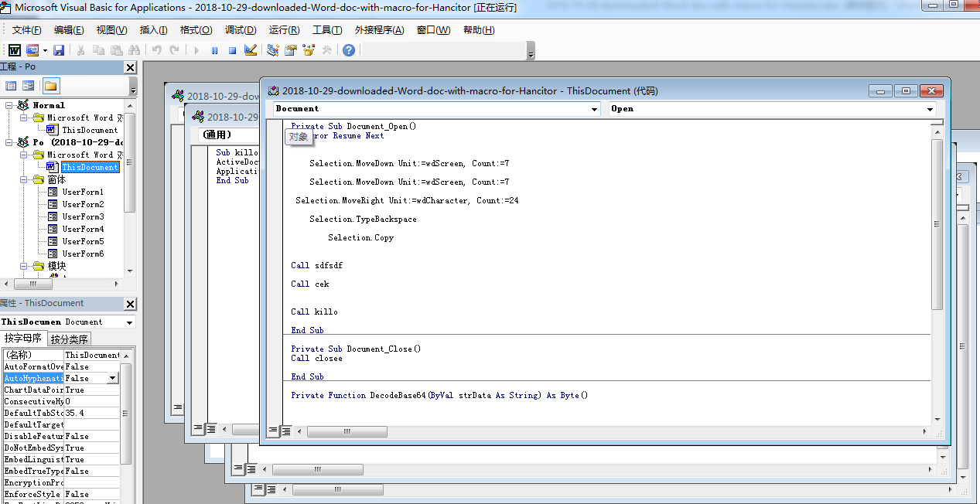Toggle Design Mode icon in toolbar
This screenshot has height=504, width=980.
[x=251, y=50]
